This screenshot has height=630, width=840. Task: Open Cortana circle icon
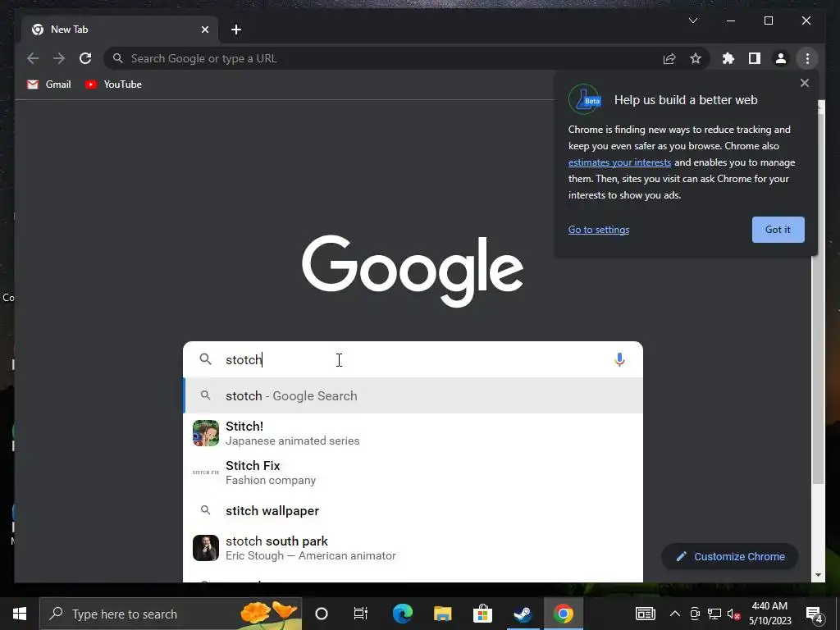322,614
